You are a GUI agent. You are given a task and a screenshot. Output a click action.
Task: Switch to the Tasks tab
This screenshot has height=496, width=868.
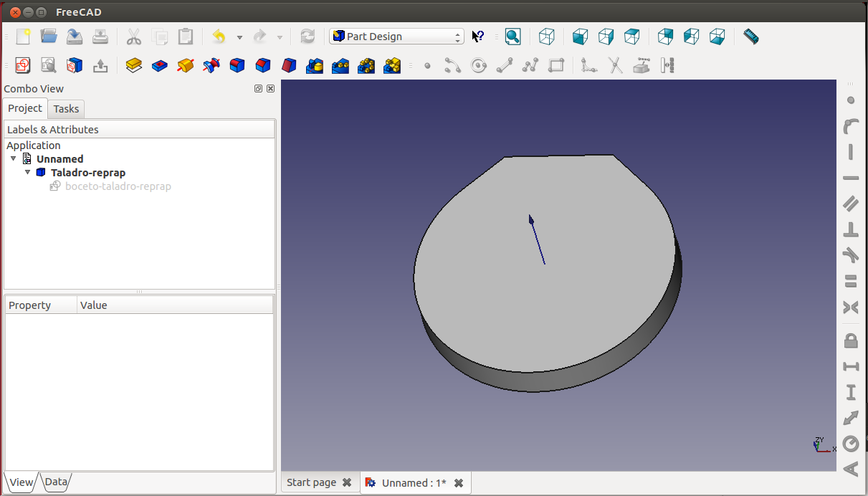click(66, 109)
